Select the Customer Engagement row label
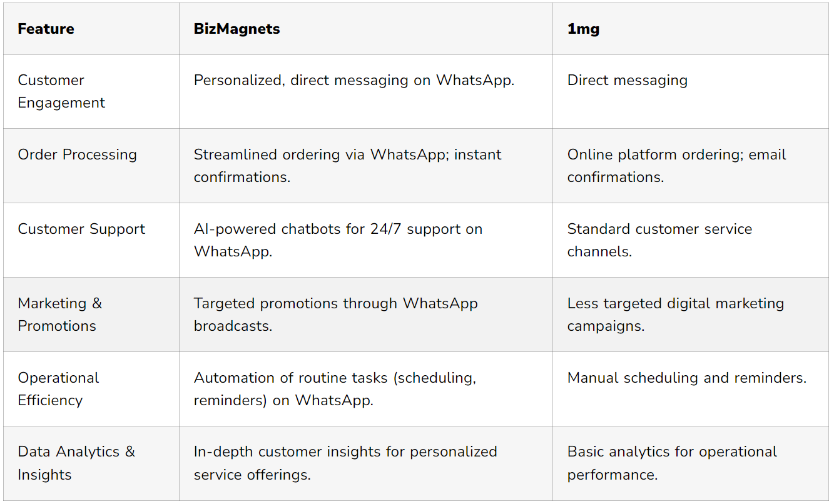This screenshot has width=829, height=504. click(61, 91)
